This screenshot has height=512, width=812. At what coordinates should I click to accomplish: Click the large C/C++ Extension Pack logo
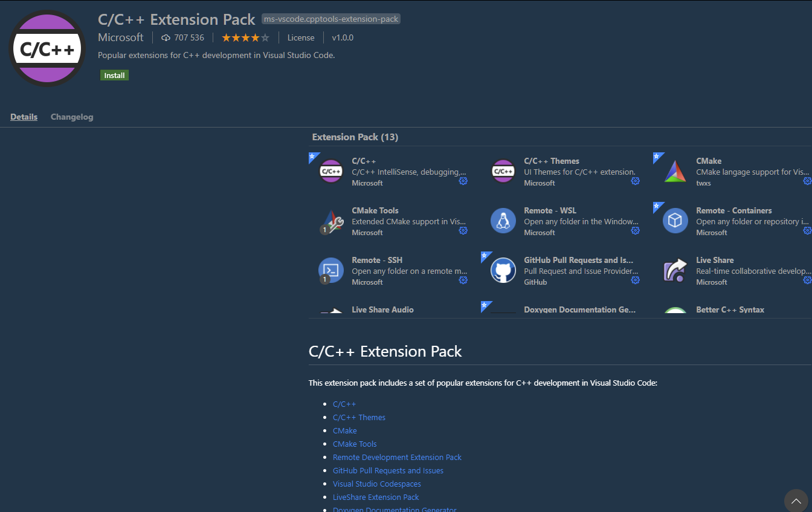(47, 48)
